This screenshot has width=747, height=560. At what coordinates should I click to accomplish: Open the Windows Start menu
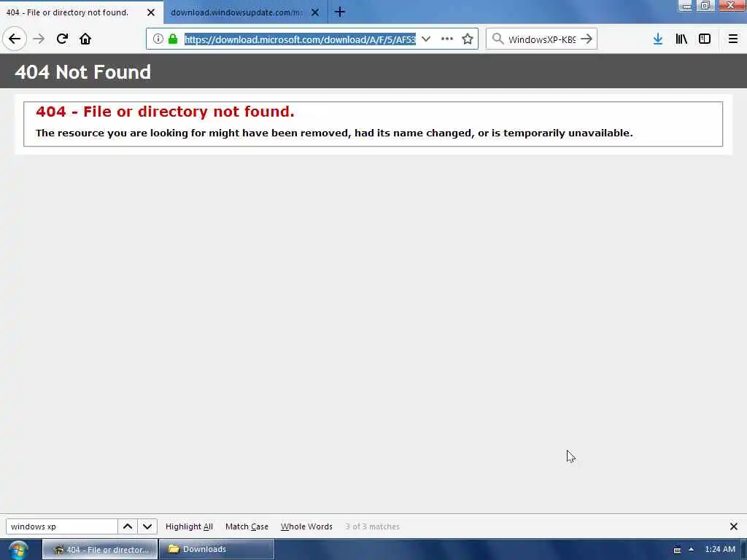[18, 550]
